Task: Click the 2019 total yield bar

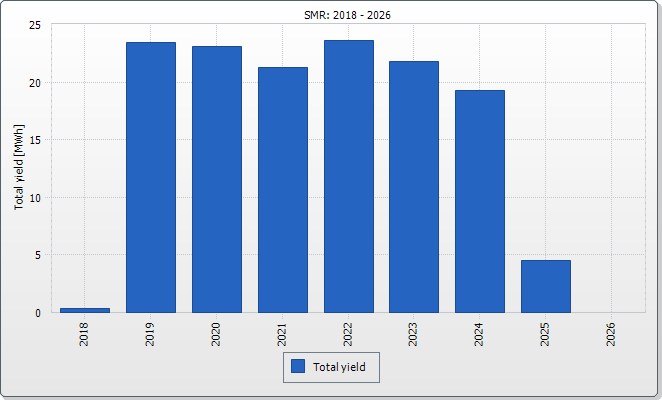Action: click(150, 177)
